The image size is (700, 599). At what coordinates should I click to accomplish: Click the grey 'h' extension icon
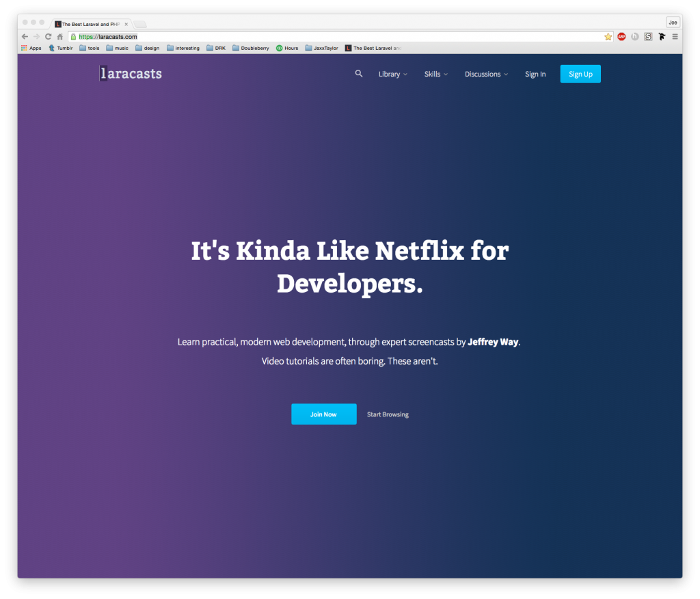click(635, 37)
